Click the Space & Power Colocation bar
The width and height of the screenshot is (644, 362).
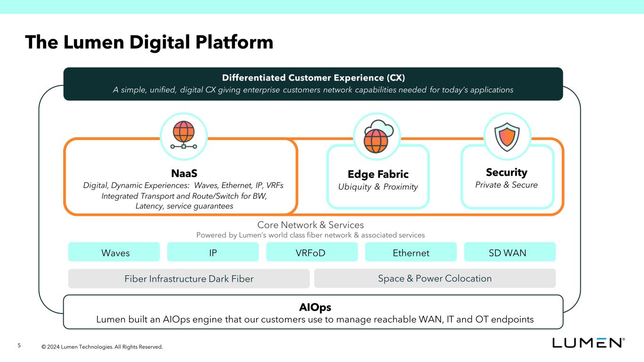(x=435, y=279)
